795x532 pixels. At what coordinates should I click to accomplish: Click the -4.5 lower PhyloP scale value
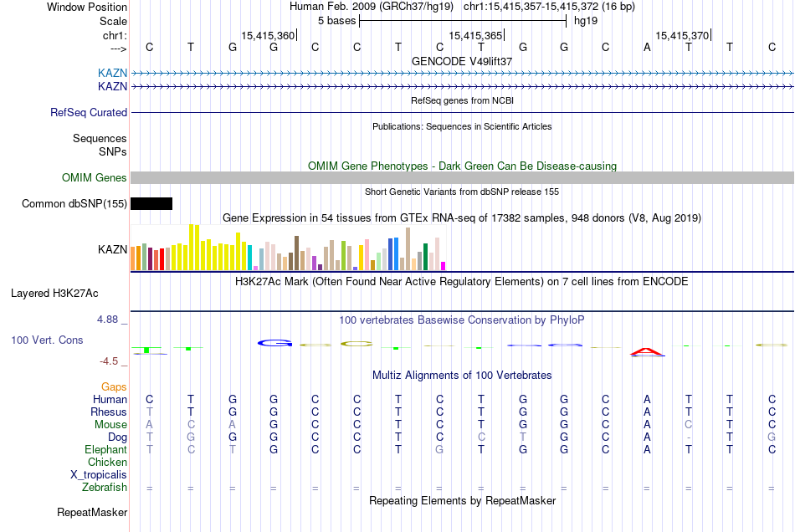coord(109,361)
